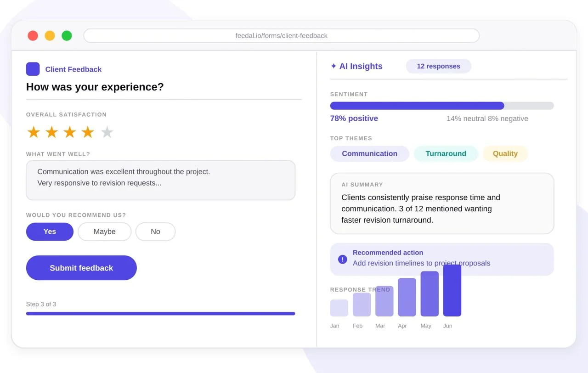The height and width of the screenshot is (373, 588).
Task: Select the fourth satisfaction star
Action: (88, 132)
